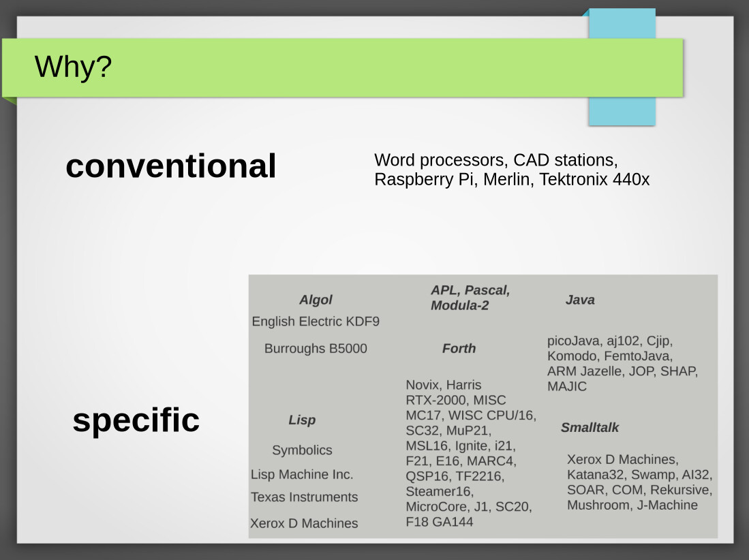
Task: Click the "specific" heading text
Action: pyautogui.click(x=136, y=420)
